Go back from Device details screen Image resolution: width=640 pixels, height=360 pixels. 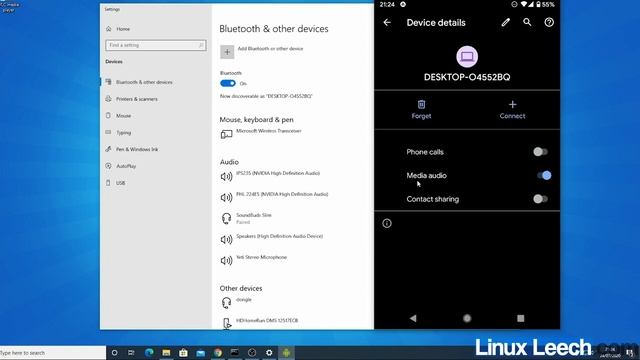(387, 22)
